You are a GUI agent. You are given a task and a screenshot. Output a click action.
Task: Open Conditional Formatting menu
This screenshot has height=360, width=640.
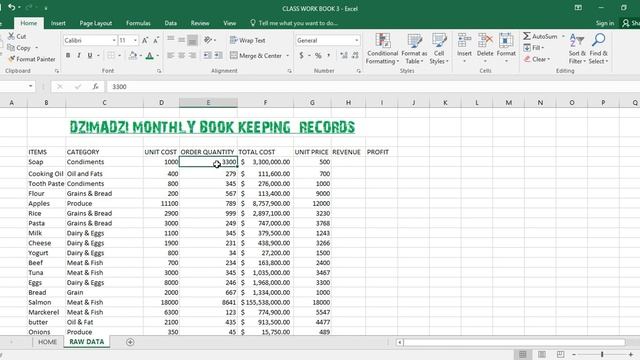[382, 49]
